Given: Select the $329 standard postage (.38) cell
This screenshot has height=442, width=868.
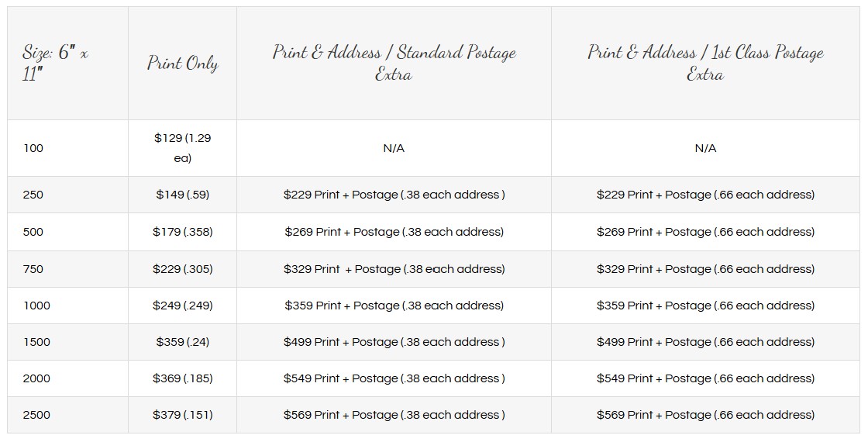Looking at the screenshot, I should coord(394,269).
